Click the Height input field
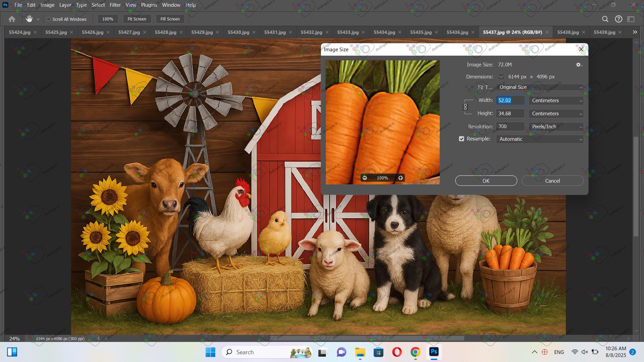The width and height of the screenshot is (644, 362). point(510,114)
